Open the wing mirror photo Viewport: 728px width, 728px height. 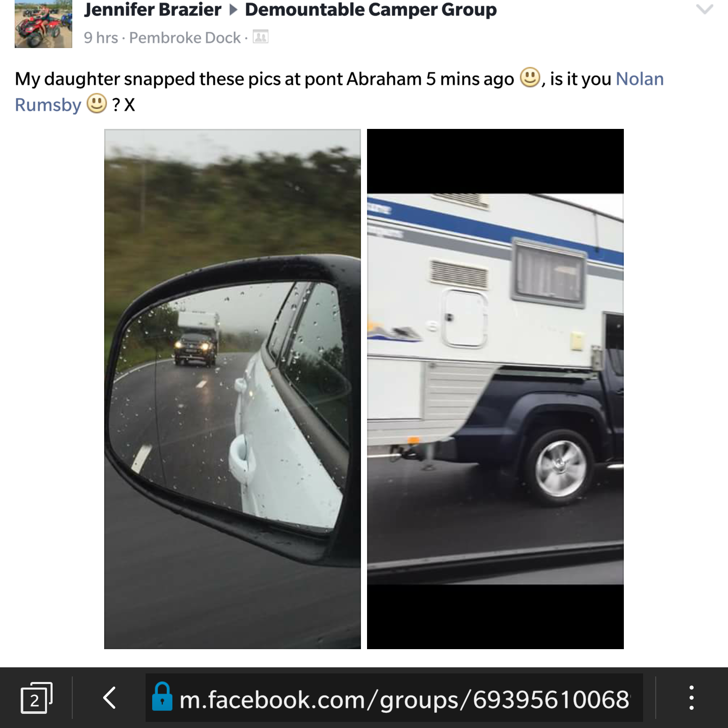pos(233,389)
